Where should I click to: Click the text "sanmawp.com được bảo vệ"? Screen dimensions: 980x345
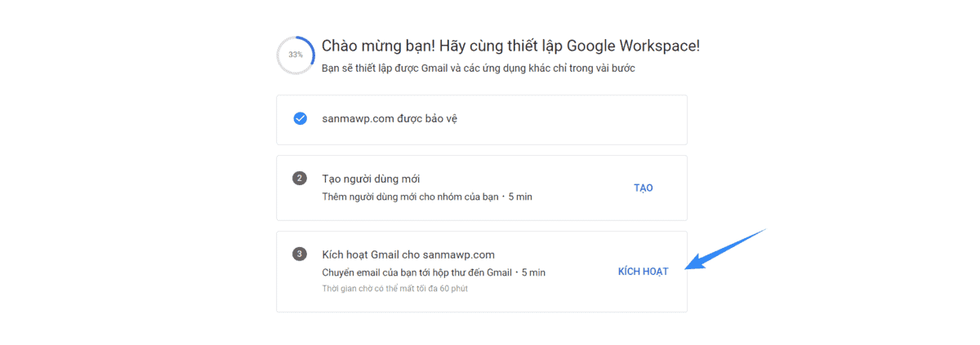click(390, 119)
